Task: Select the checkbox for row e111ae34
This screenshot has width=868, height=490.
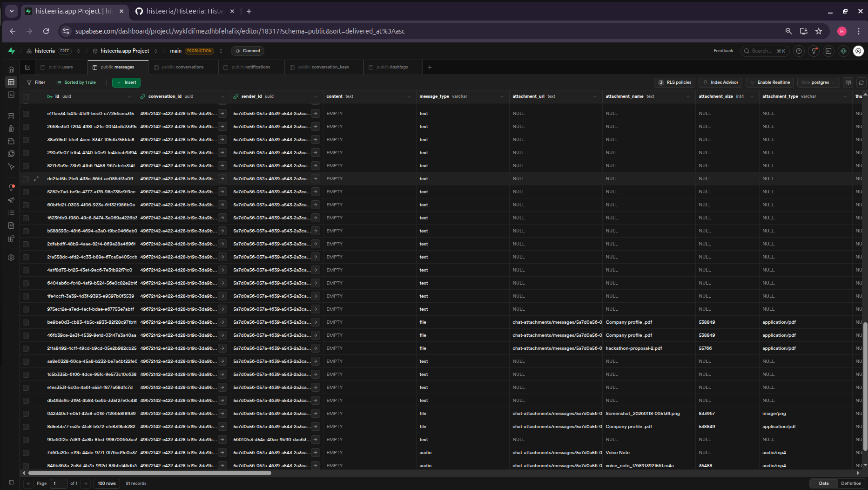Action: point(26,114)
